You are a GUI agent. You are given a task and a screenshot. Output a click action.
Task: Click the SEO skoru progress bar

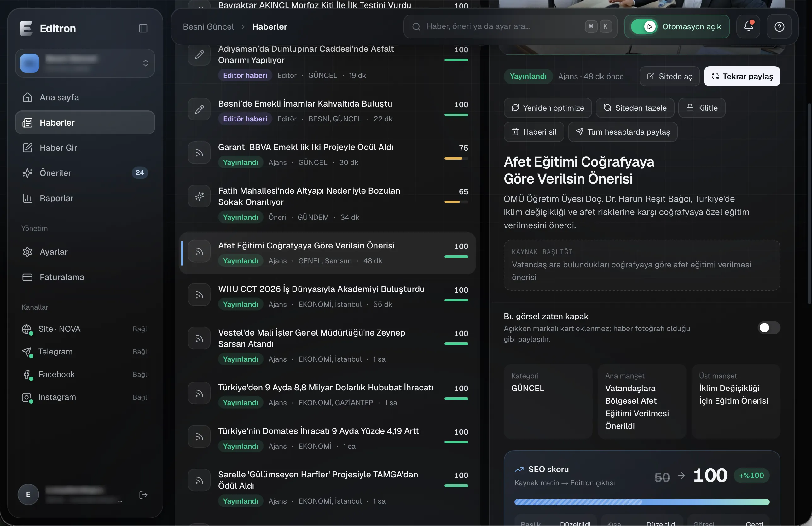tap(641, 502)
